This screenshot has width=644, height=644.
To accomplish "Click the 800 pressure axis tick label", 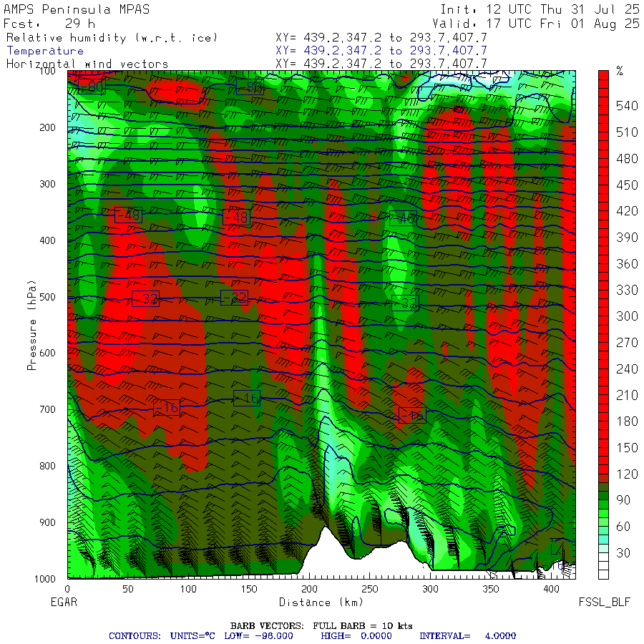I will click(47, 466).
